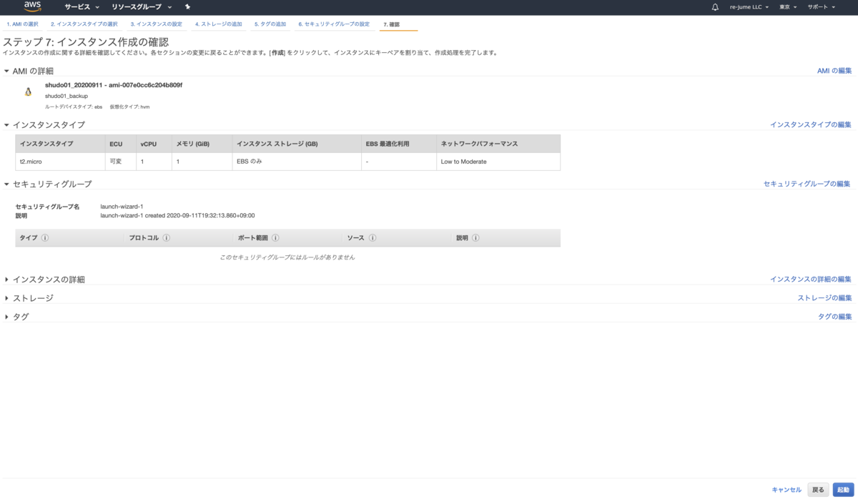The width and height of the screenshot is (858, 504).
Task: Collapse the AMI の詳細 section
Action: [x=7, y=71]
